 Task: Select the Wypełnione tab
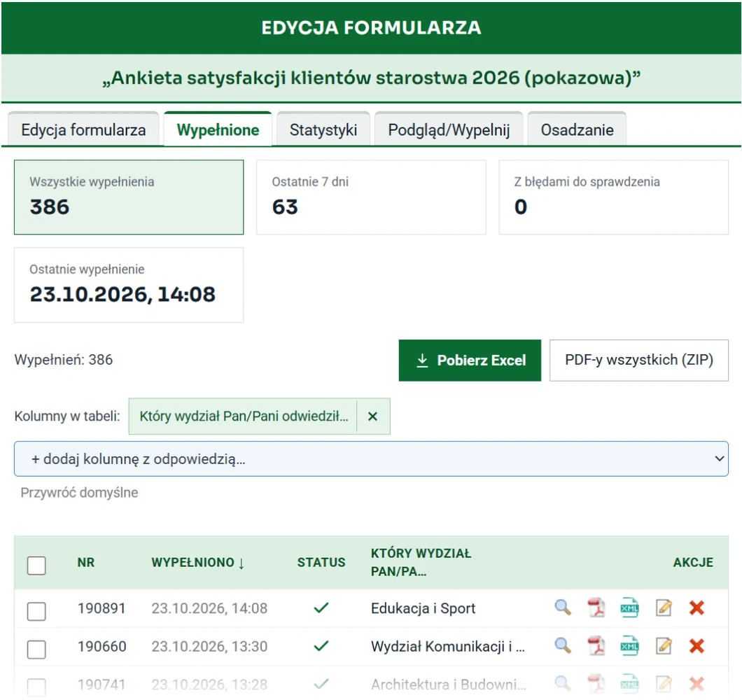218,129
